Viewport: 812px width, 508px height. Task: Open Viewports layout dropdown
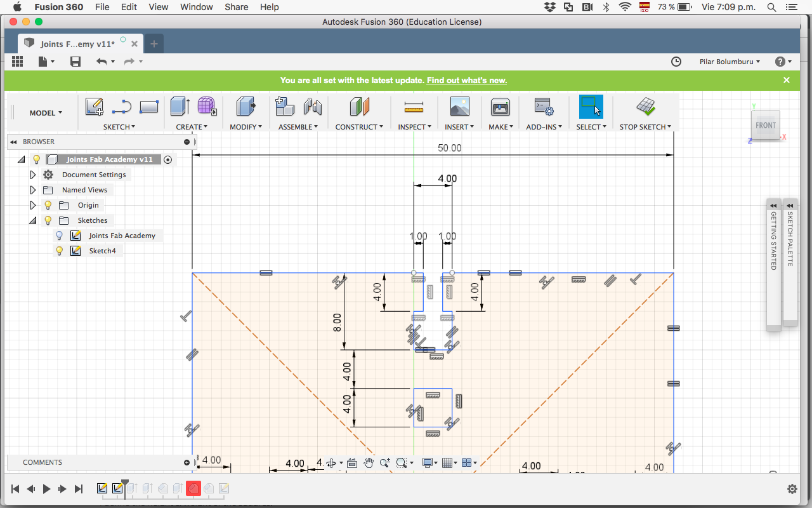tap(469, 463)
